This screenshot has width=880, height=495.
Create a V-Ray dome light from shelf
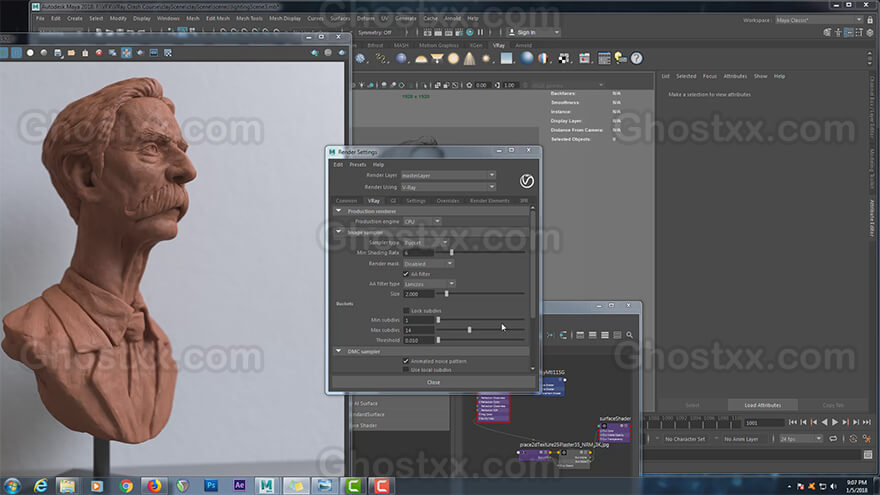click(x=421, y=58)
